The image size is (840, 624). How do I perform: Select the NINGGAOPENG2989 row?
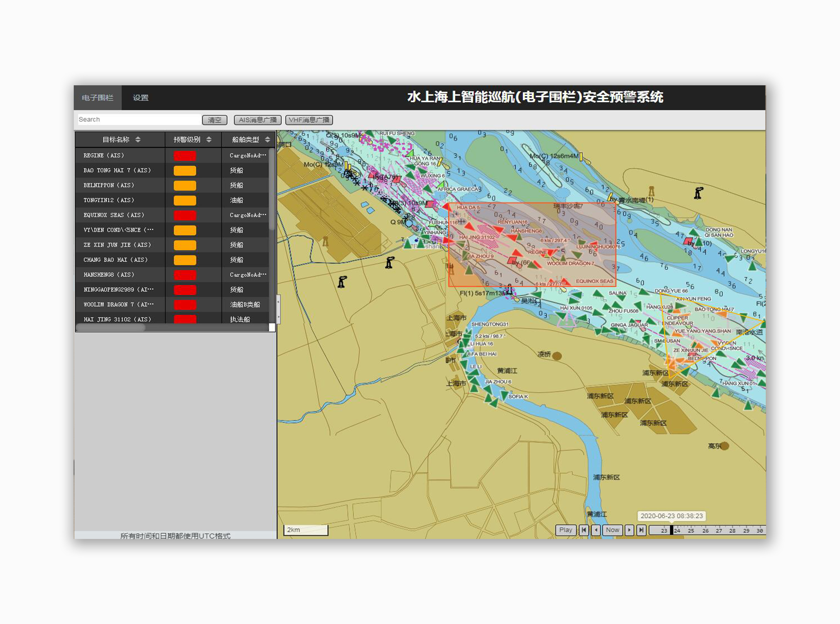pos(172,289)
